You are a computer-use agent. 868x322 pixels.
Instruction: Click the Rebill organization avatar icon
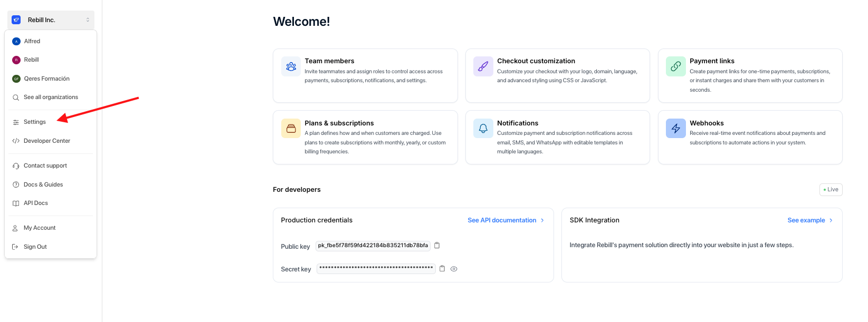16,60
